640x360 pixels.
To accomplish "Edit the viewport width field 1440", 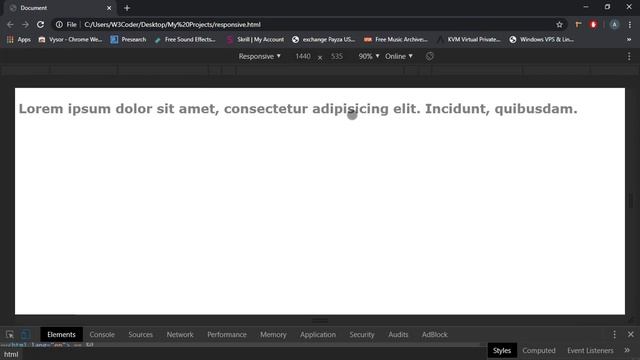I will (303, 56).
